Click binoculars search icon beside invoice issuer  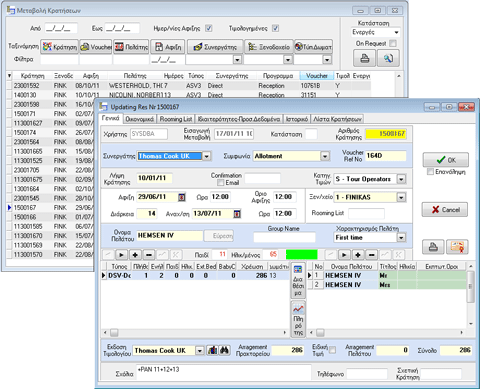(x=225, y=350)
